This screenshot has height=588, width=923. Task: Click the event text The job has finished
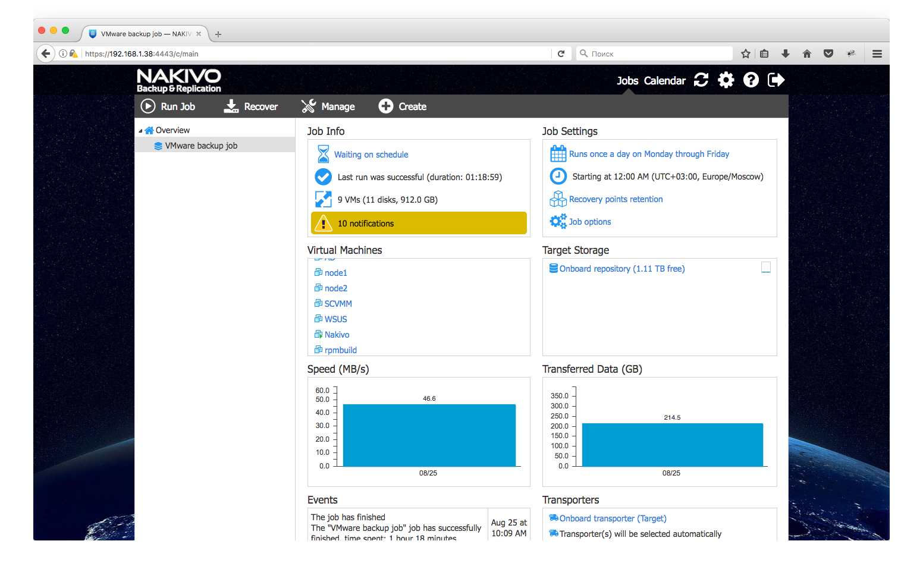(x=348, y=517)
